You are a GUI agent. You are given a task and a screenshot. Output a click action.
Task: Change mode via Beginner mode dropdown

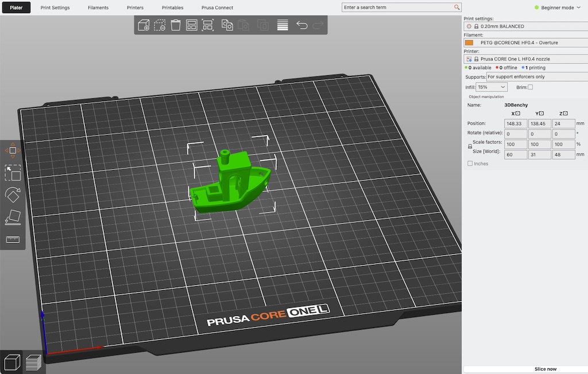tap(557, 7)
